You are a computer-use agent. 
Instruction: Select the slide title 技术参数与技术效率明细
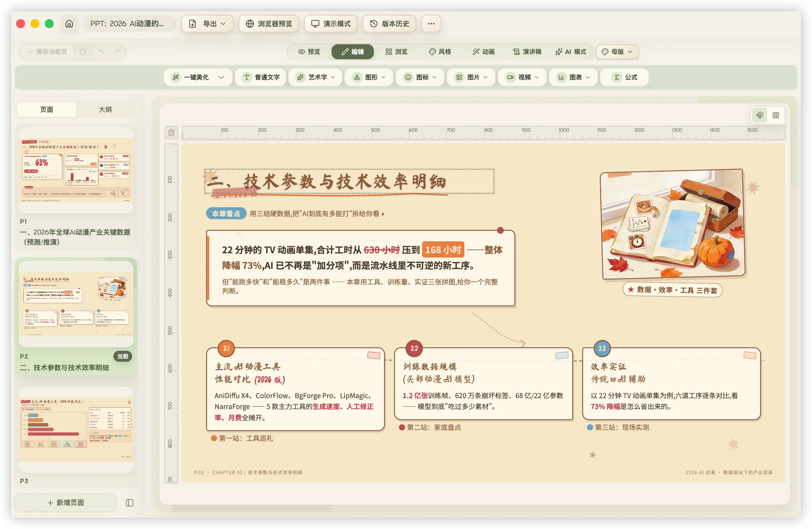point(349,181)
